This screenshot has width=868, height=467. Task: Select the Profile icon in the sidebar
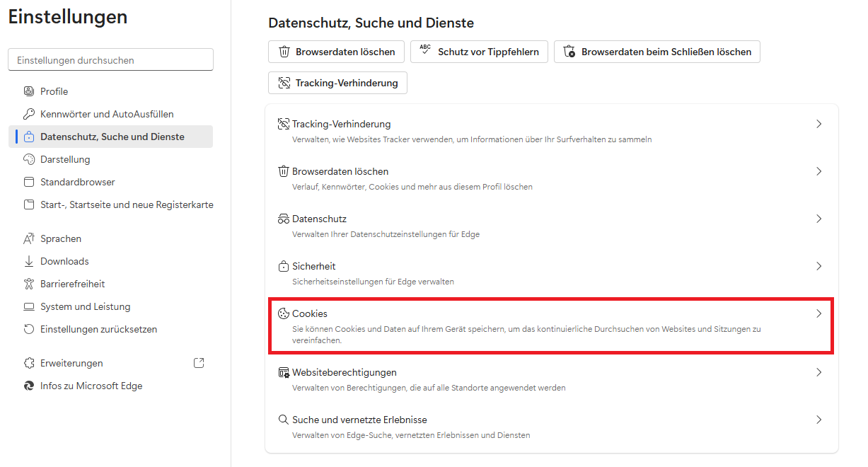point(28,91)
